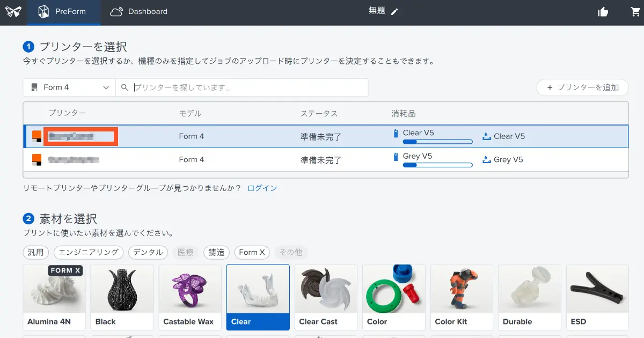Select the Black material card

click(122, 297)
